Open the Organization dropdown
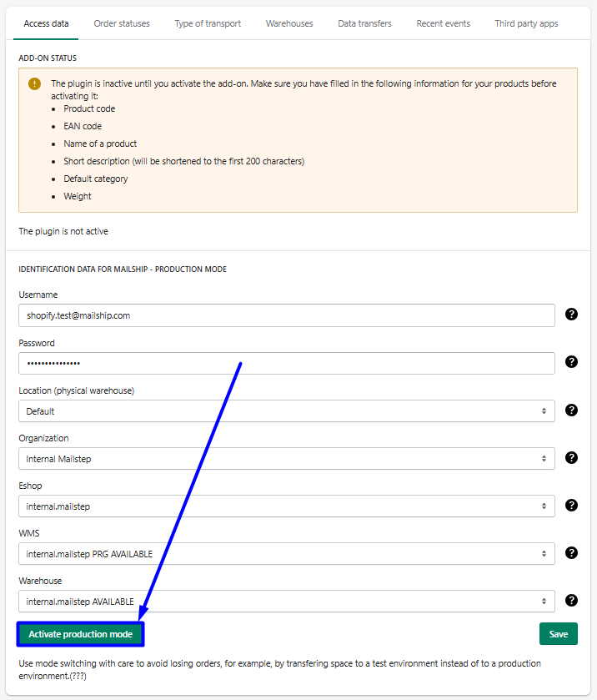 click(x=286, y=459)
